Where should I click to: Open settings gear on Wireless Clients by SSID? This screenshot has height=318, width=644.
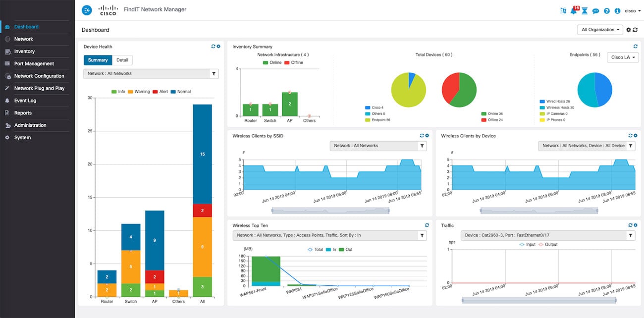(427, 136)
